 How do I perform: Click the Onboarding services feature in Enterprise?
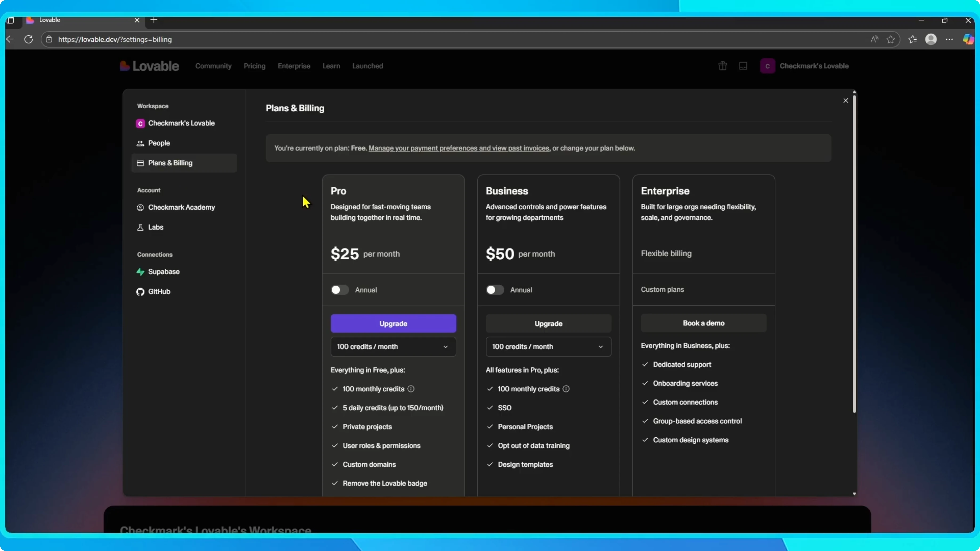point(685,383)
